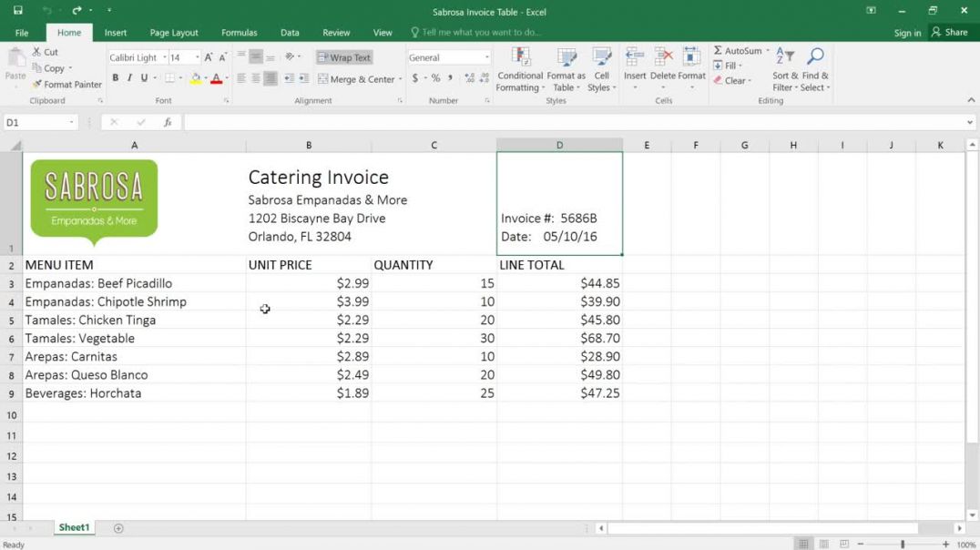Open the text orientation button
This screenshot has height=550, width=980.
pos(290,56)
